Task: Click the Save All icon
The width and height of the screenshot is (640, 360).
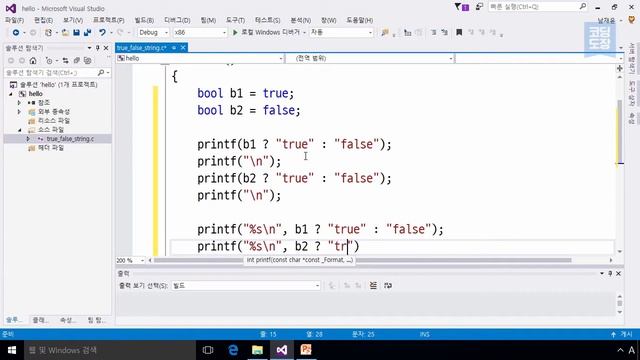Action: pos(87,32)
